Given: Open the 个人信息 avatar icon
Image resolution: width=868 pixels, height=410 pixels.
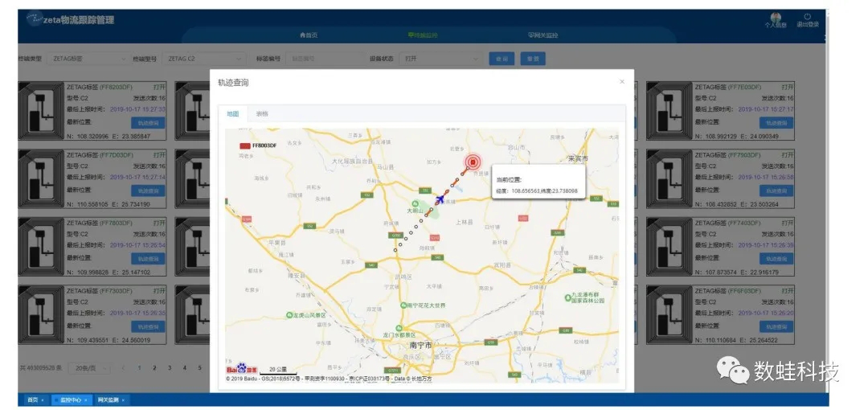Looking at the screenshot, I should click(776, 17).
